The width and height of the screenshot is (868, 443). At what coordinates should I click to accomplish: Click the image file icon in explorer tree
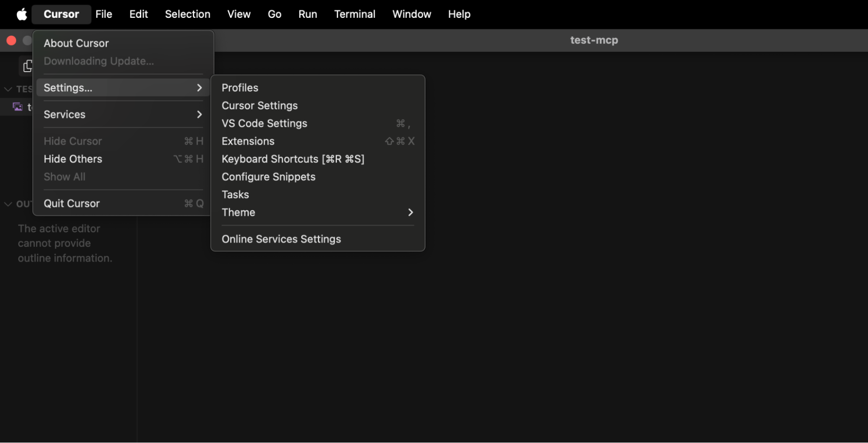pos(17,107)
